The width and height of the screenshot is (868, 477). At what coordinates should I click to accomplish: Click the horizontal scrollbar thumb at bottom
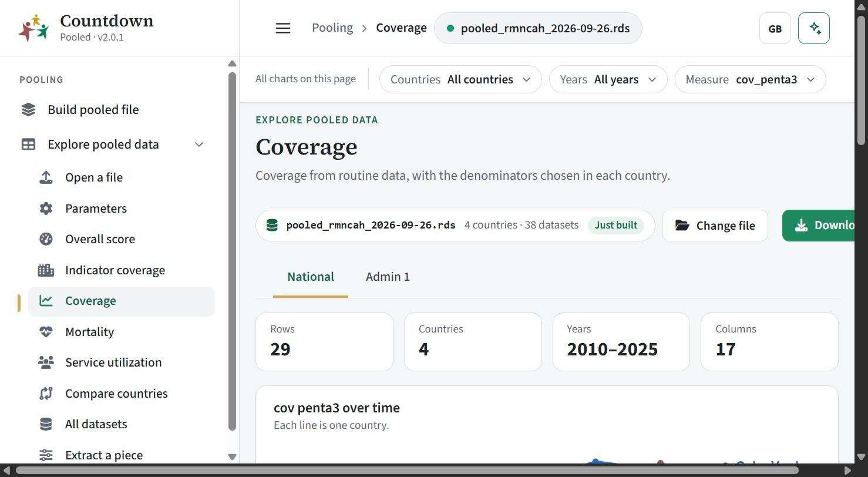click(407, 471)
